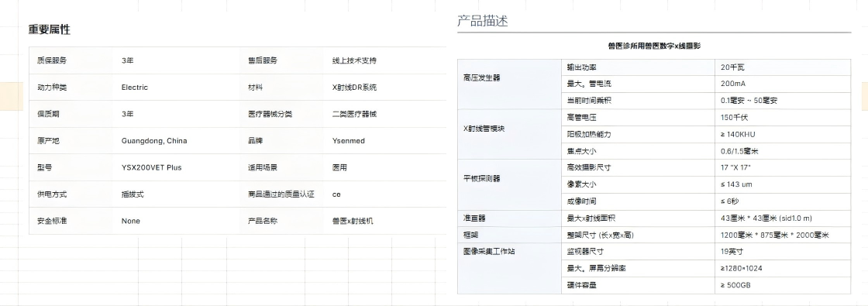Screen dimensions: 868x306
Task: Select the 商品通过的质量认证 label
Action: coord(281,194)
